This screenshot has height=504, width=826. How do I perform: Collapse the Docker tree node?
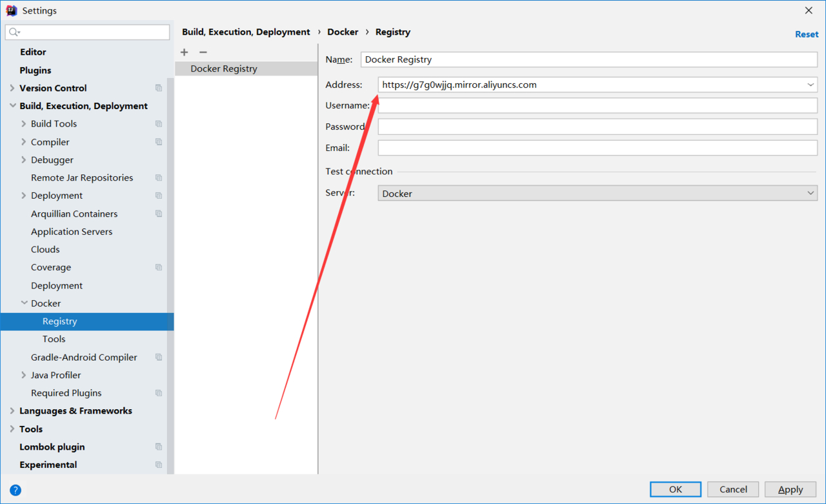tap(24, 303)
